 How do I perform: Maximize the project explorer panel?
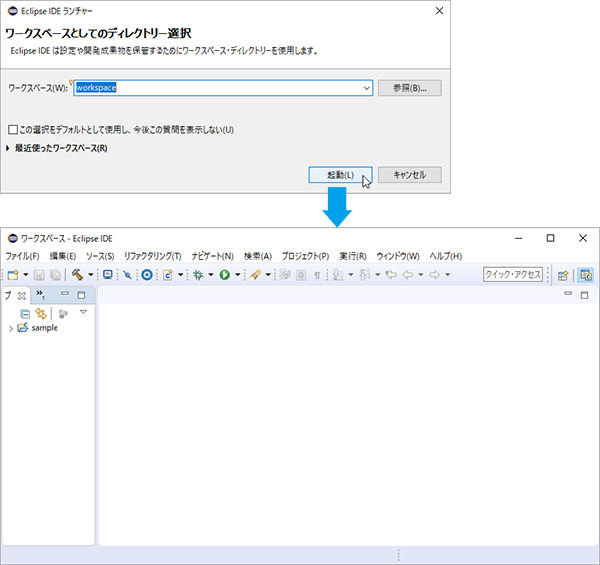point(82,295)
